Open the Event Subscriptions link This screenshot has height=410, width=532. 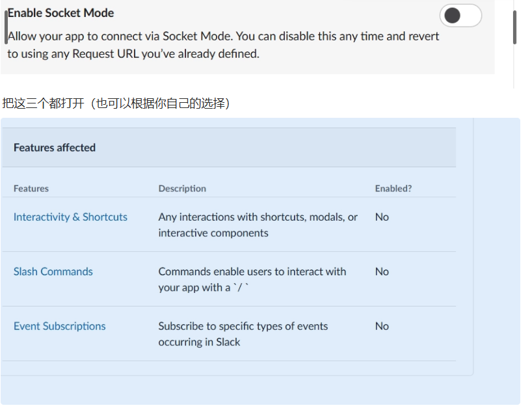pyautogui.click(x=59, y=326)
